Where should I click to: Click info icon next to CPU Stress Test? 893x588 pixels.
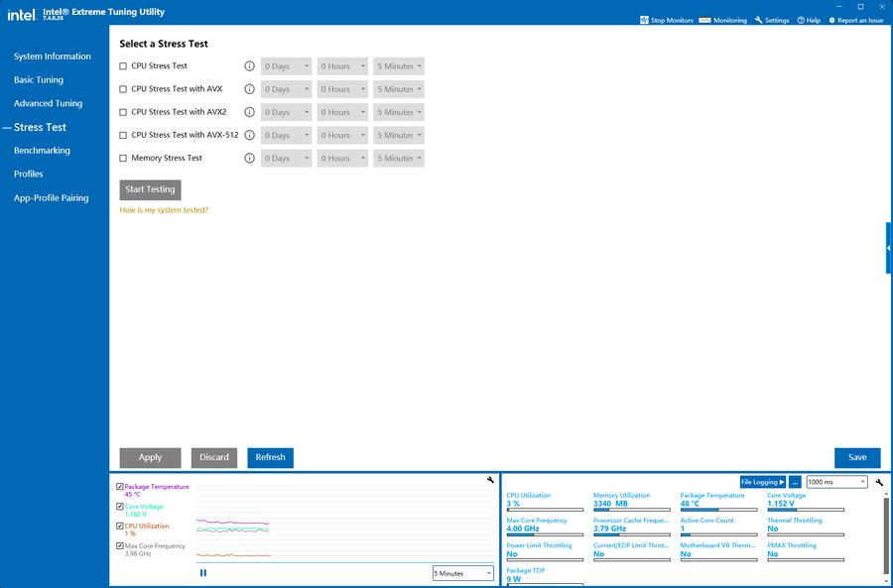click(x=249, y=66)
